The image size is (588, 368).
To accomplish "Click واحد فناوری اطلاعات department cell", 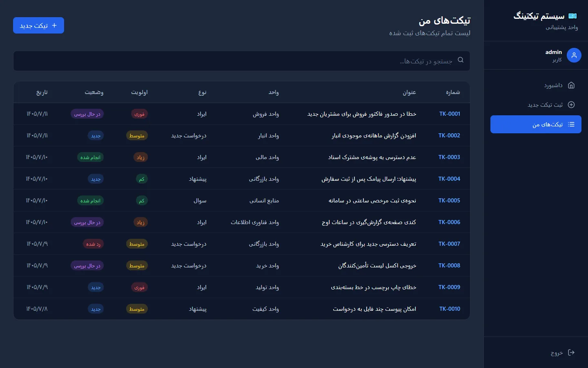I will tap(255, 222).
